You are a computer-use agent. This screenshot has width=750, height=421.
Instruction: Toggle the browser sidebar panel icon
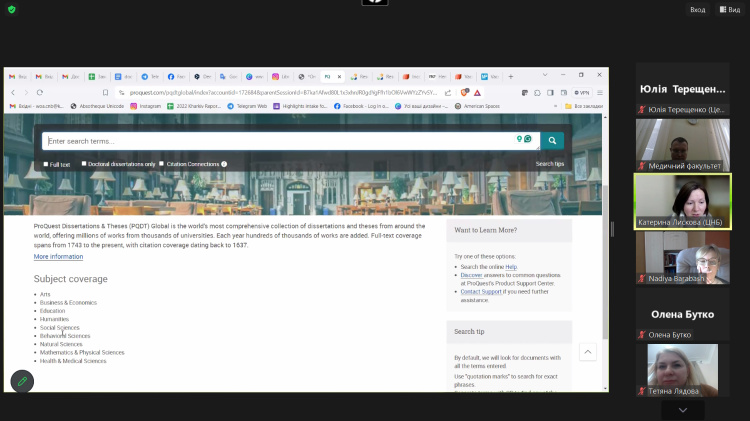[x=551, y=93]
